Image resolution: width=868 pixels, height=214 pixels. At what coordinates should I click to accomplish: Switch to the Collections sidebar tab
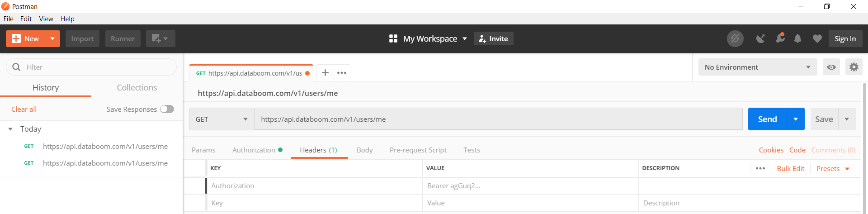click(x=137, y=88)
